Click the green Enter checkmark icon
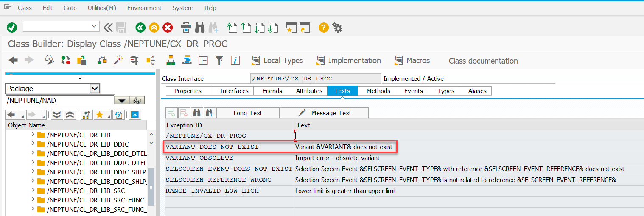Image resolution: width=644 pixels, height=216 pixels. pyautogui.click(x=12, y=28)
